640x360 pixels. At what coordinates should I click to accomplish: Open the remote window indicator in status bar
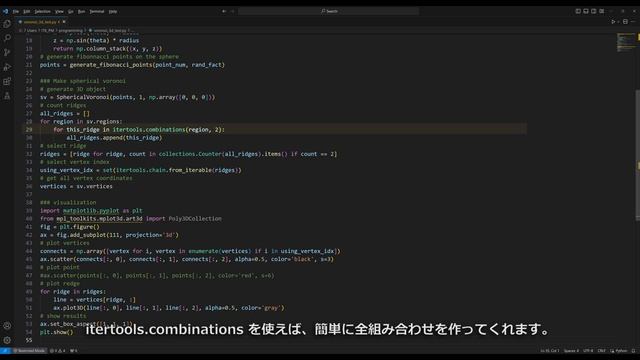[5, 351]
